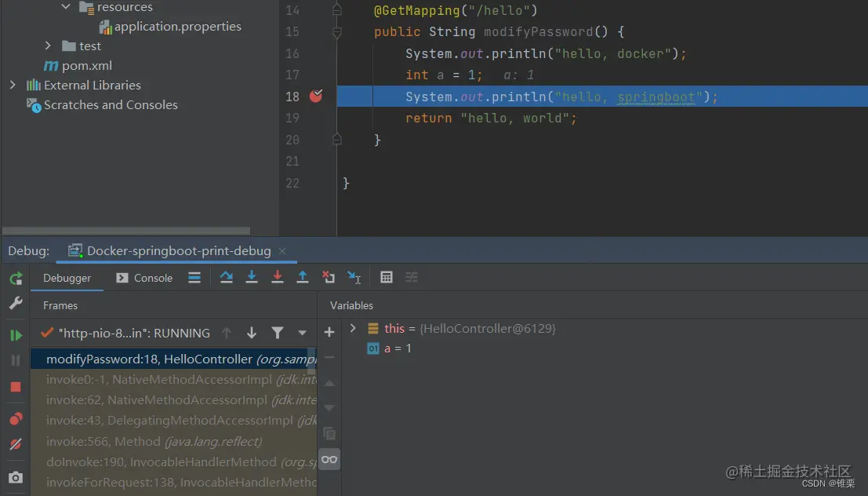The image size is (868, 496).
Task: Step Over in debugger toolbar
Action: (x=227, y=277)
